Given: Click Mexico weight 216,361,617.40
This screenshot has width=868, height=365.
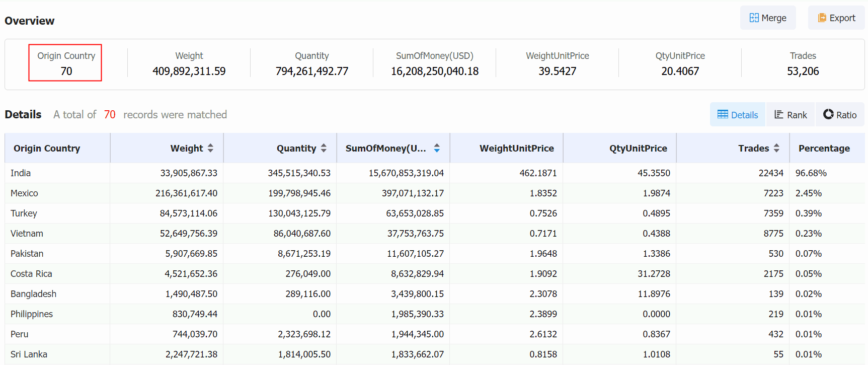Looking at the screenshot, I should point(186,193).
